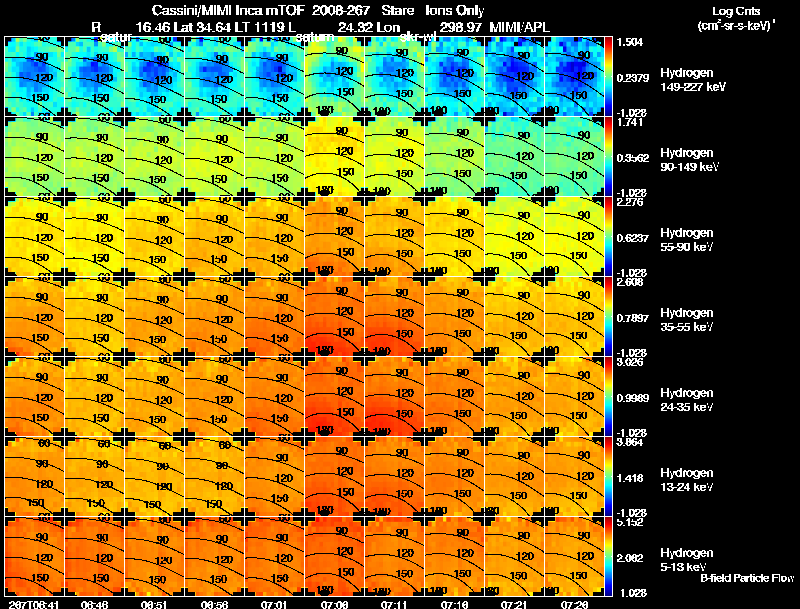The image size is (800, 609).
Task: Click the "07:01" time axis label
Action: coord(274,604)
